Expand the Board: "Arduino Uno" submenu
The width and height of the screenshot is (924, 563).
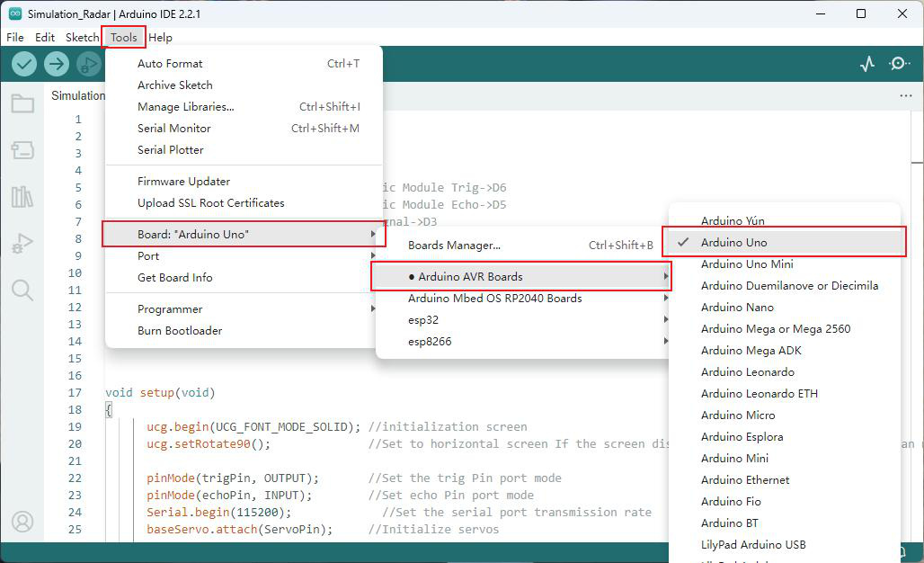pyautogui.click(x=244, y=234)
